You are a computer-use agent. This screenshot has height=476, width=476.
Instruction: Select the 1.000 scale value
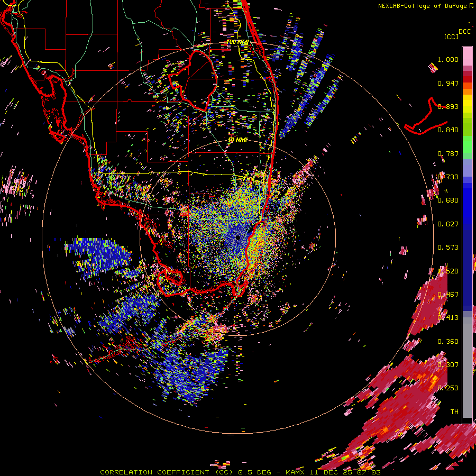point(448,59)
